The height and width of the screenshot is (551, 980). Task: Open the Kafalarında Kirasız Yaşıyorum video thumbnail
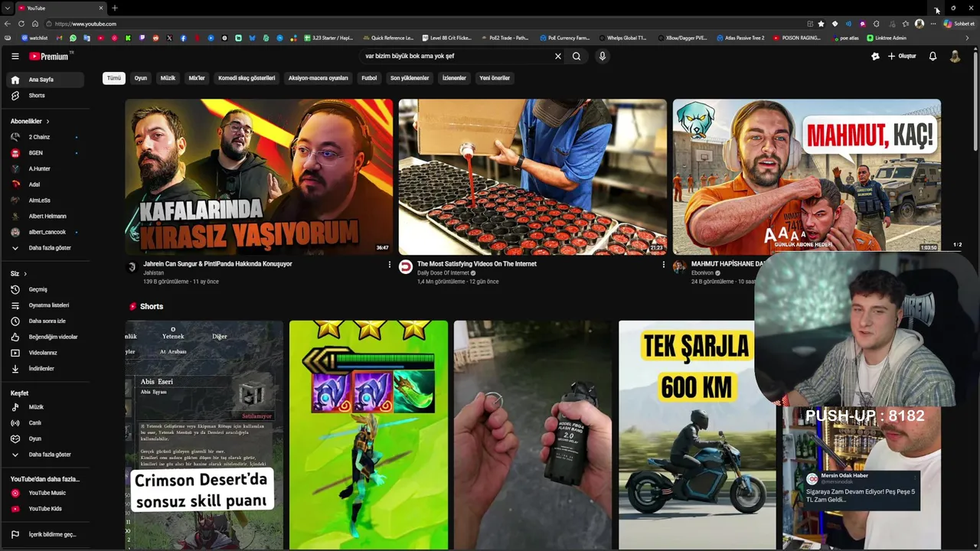259,177
